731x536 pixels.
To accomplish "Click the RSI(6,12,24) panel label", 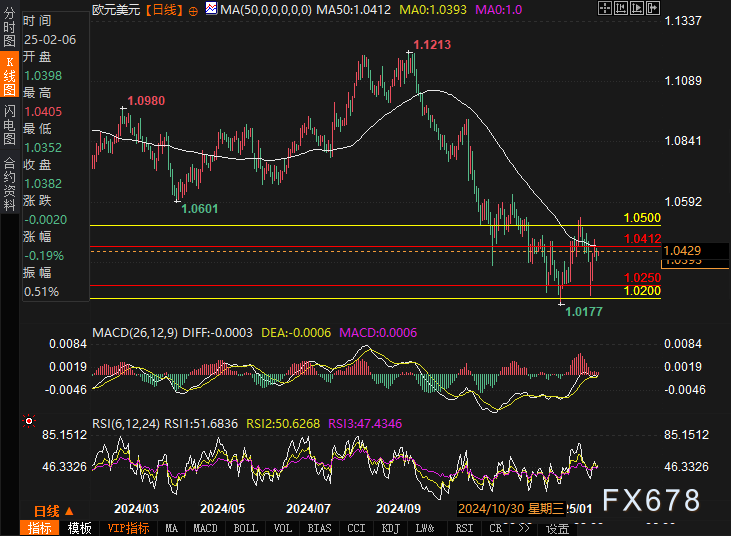I will 127,424.
